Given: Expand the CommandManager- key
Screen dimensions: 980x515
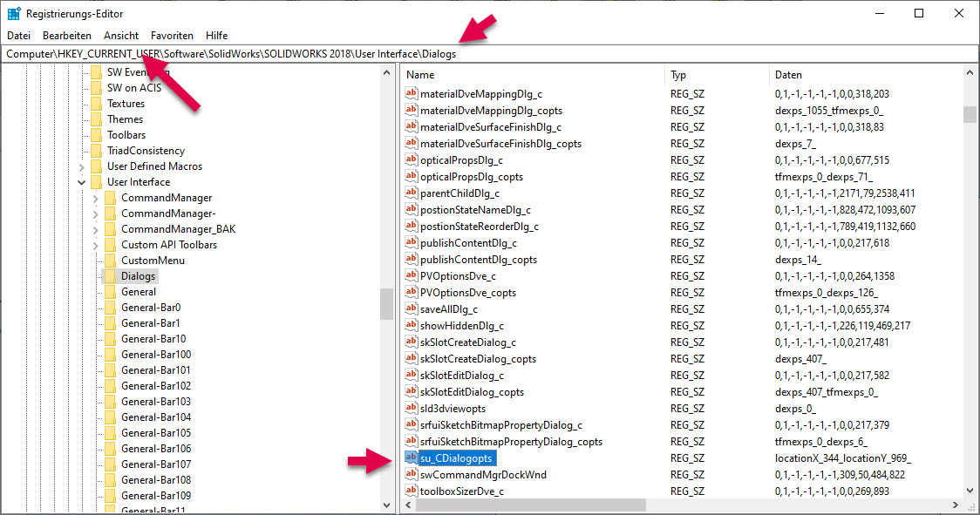Looking at the screenshot, I should coord(96,213).
